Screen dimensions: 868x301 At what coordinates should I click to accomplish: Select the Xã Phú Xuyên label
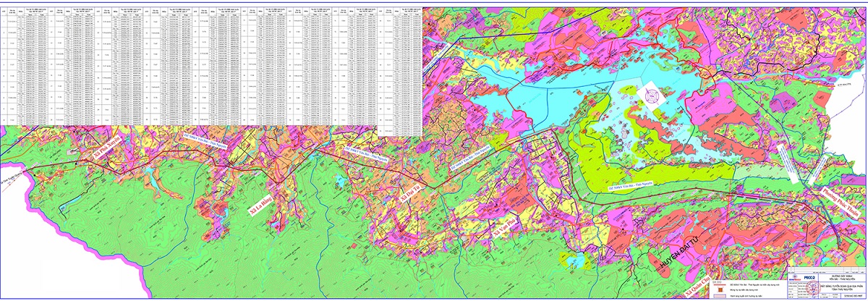(x=106, y=147)
